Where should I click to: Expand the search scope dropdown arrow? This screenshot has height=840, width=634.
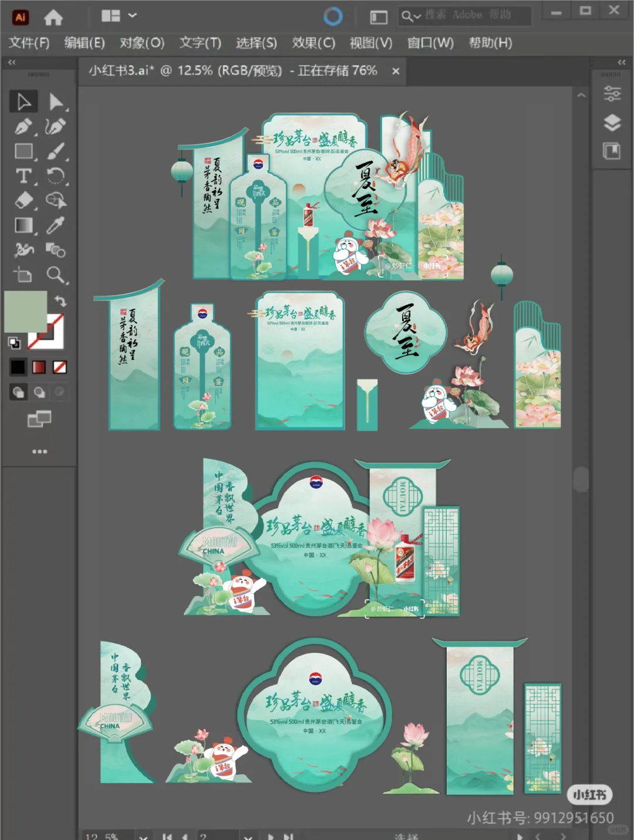pyautogui.click(x=417, y=16)
